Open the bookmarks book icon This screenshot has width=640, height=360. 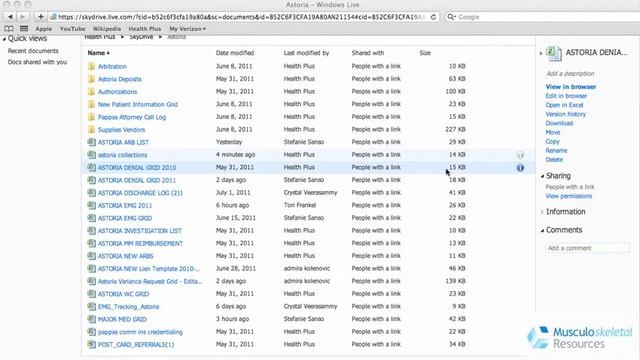[9, 29]
